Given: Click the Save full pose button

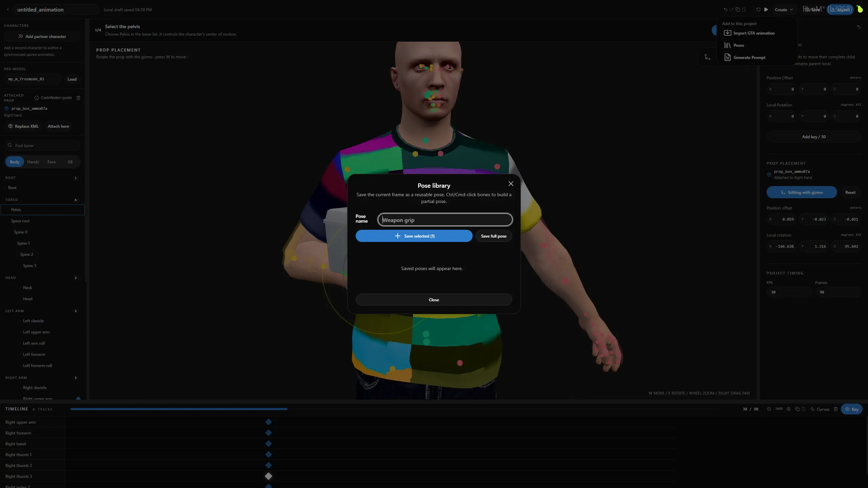Looking at the screenshot, I should (494, 236).
